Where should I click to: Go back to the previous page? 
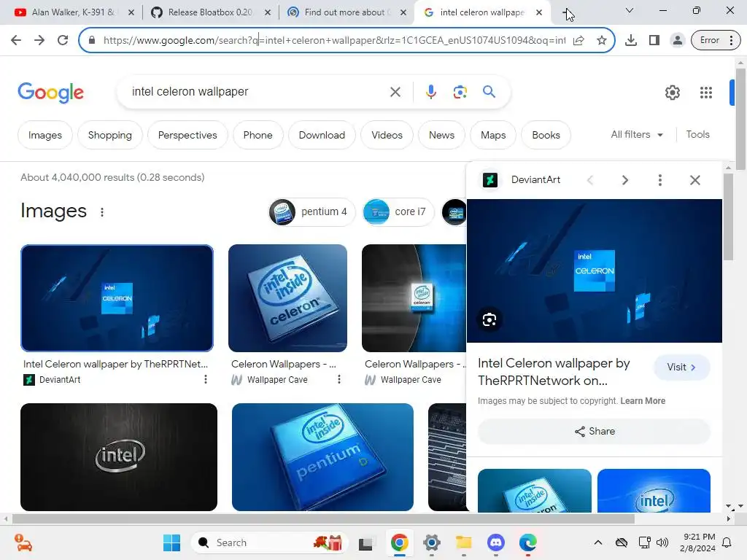coord(16,40)
